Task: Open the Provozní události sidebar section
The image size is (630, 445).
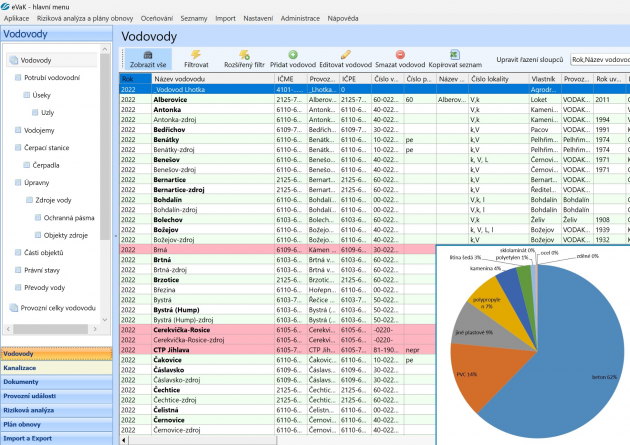Action: (57, 396)
